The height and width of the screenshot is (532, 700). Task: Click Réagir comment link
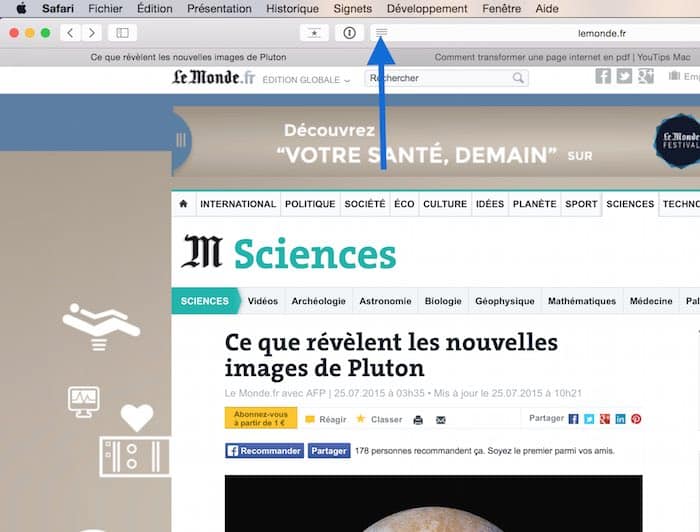coord(326,420)
